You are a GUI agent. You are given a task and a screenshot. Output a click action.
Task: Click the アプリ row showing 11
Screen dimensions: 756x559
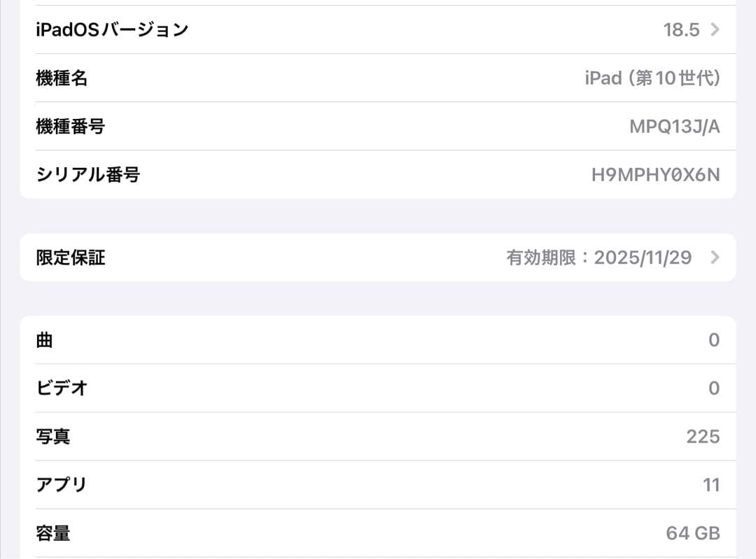click(x=378, y=483)
